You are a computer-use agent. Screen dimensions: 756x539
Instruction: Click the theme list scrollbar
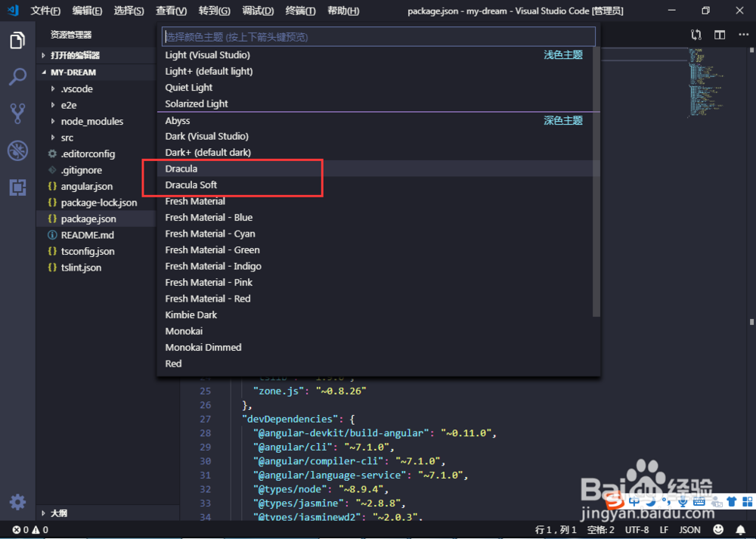coord(596,181)
